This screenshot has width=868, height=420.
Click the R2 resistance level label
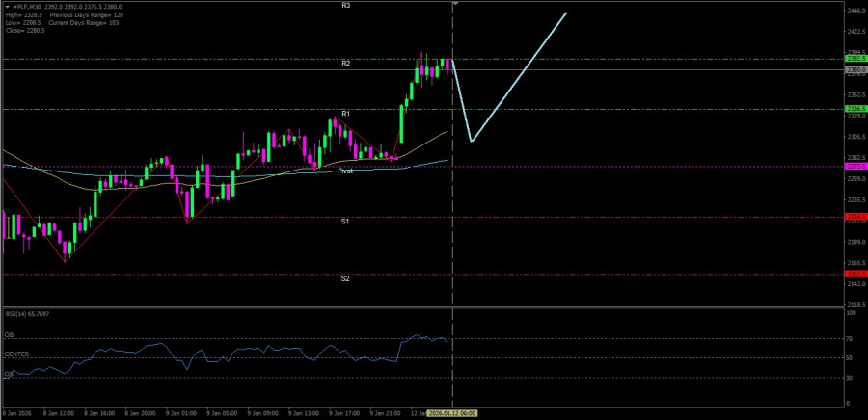pos(345,64)
